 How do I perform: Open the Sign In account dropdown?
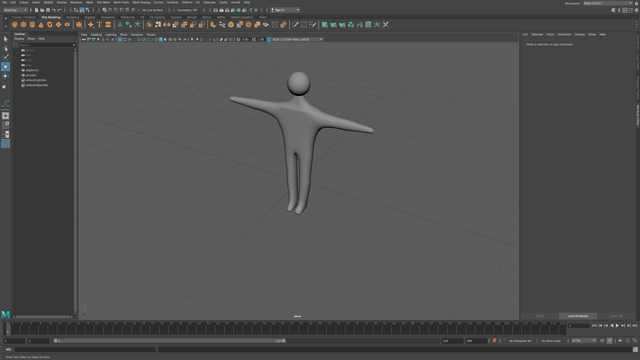[x=285, y=10]
